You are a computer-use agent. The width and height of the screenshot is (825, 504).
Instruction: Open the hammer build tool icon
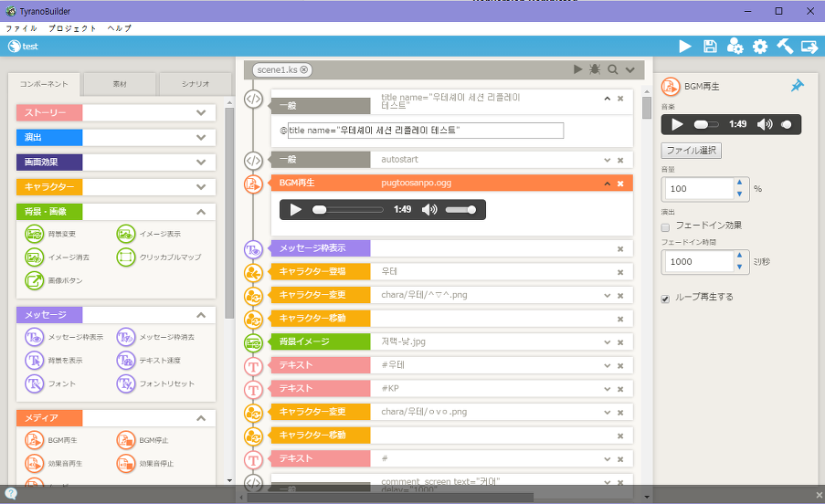click(785, 47)
